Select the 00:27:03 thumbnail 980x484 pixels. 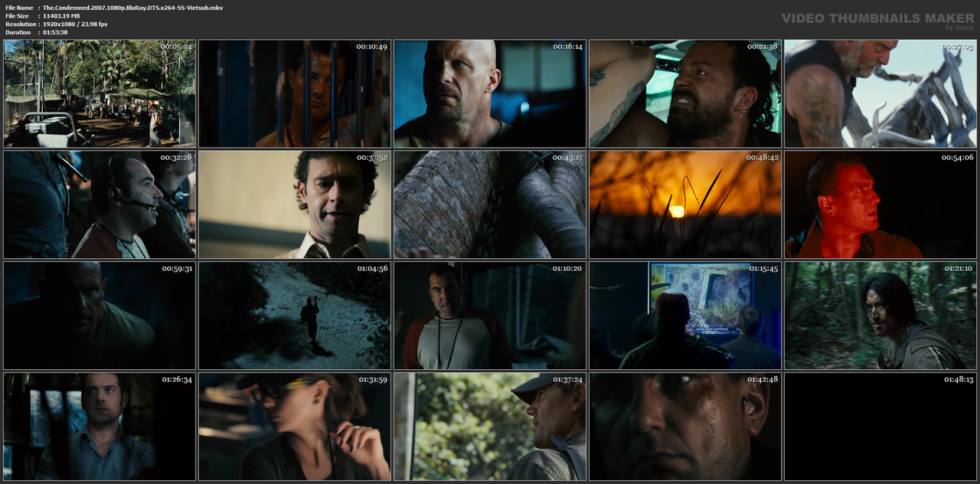880,93
